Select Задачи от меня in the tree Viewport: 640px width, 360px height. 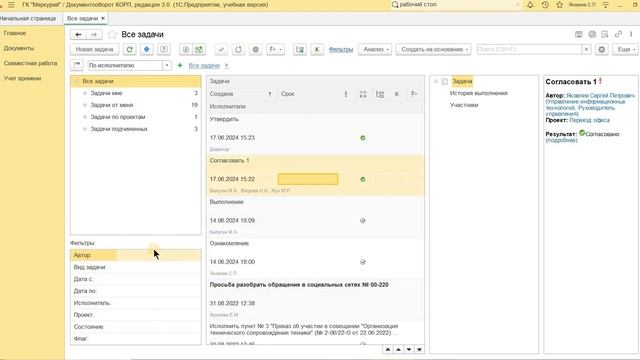pos(112,105)
